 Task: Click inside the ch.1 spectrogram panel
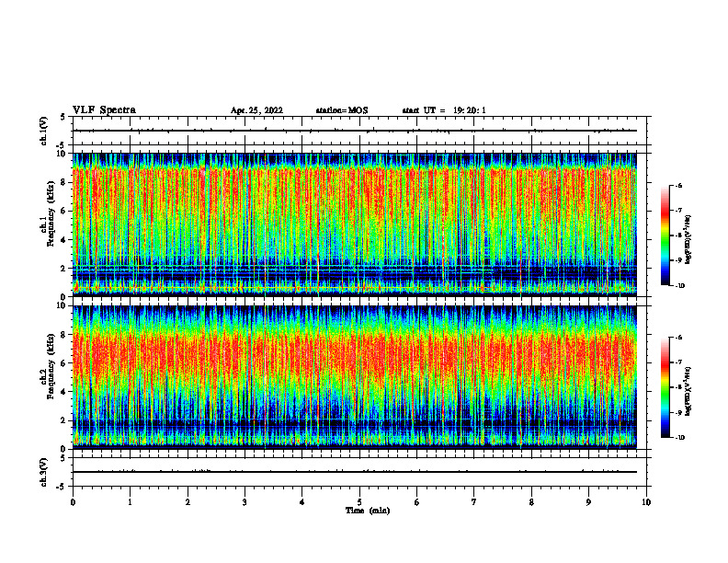pos(354,224)
